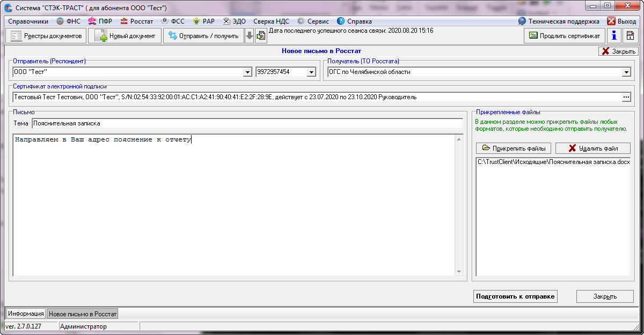Click Техническая поддержка in the menu bar
This screenshot has width=644, height=335.
559,21
